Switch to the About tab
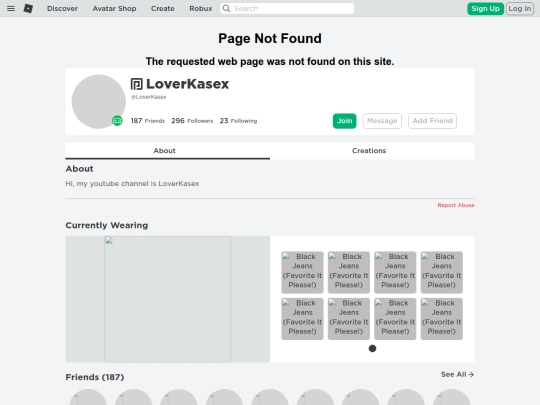540x405 pixels. pos(167,151)
